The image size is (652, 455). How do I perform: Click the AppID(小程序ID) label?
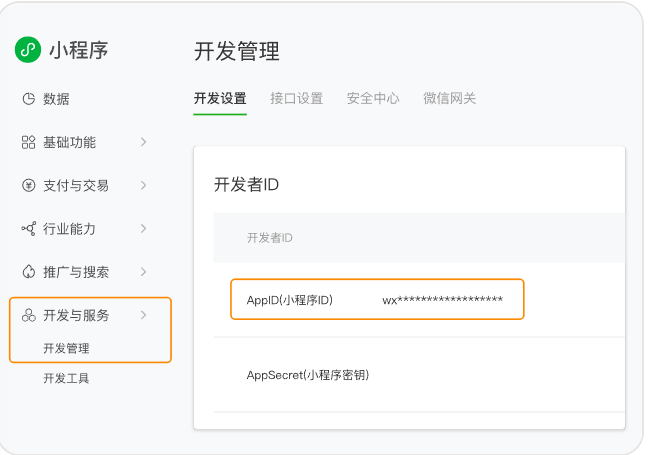point(289,300)
